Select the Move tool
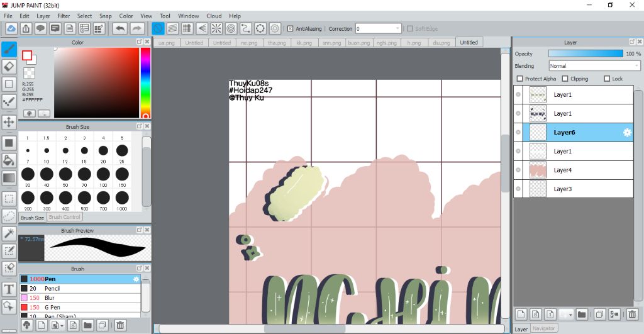Image resolution: width=644 pixels, height=334 pixels. point(9,122)
